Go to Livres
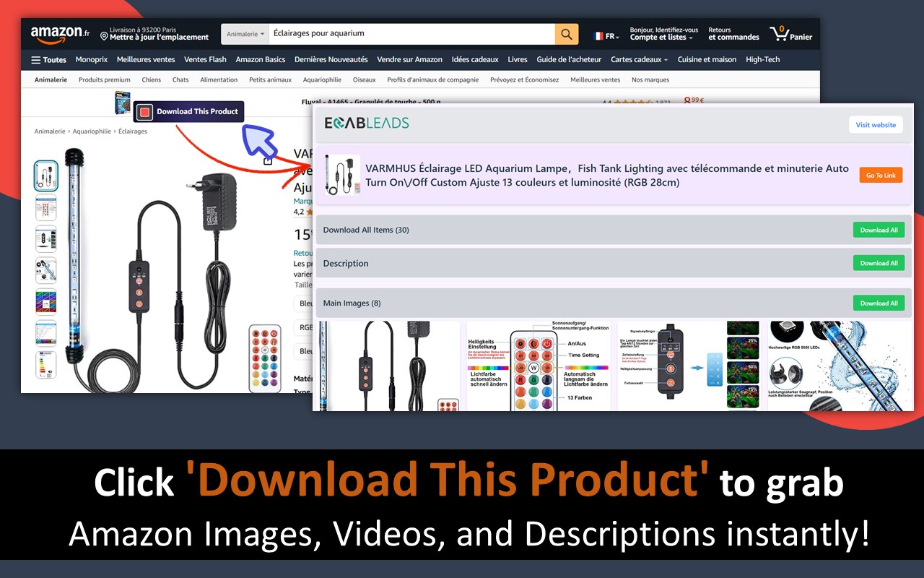924x578 pixels. [x=518, y=60]
